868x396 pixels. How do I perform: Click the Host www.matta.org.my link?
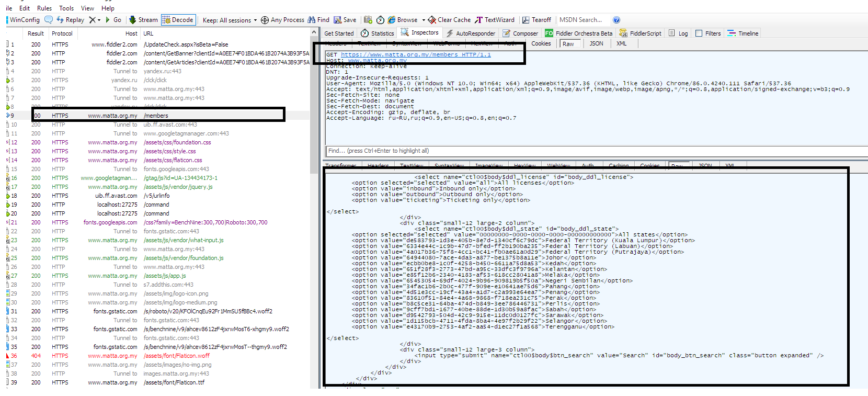click(x=377, y=61)
